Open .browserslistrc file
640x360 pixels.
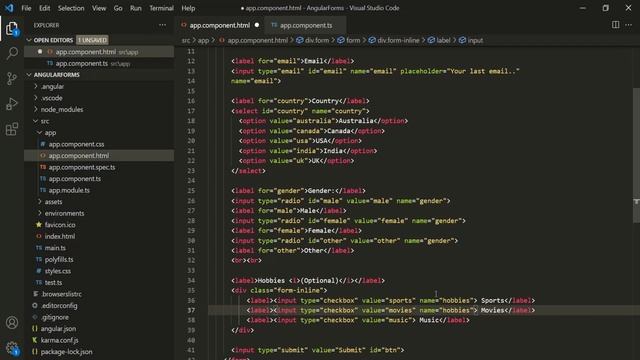tap(61, 294)
